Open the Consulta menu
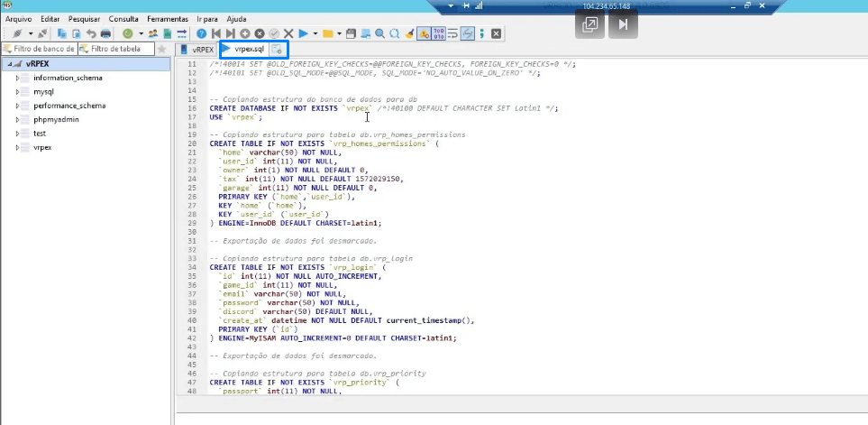Screen dimensions: 868x425 124,19
